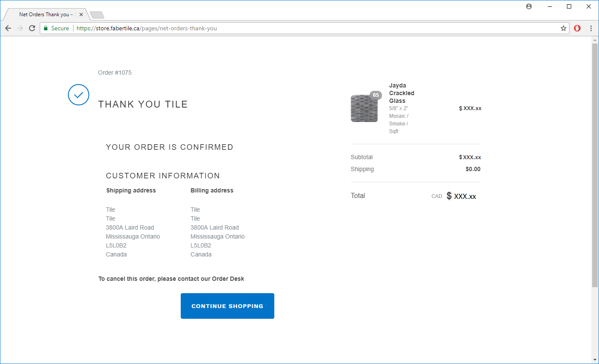Click the product line price $ XXX.xx
Viewport: 599px width, 364px height.
click(x=470, y=108)
